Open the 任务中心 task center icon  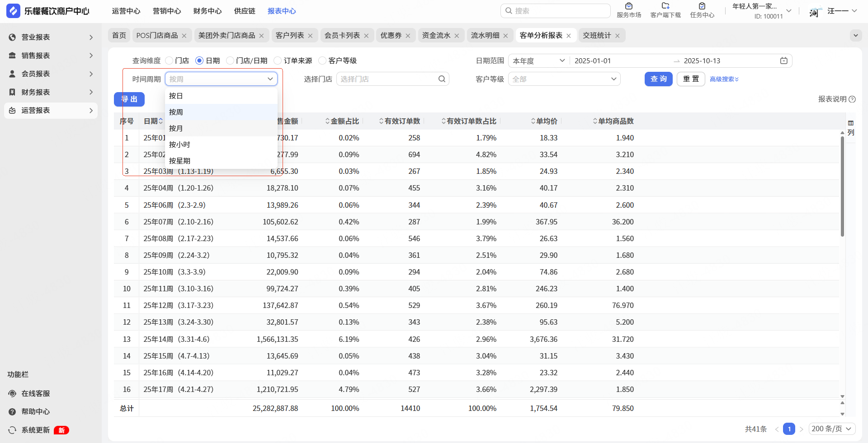pyautogui.click(x=702, y=6)
